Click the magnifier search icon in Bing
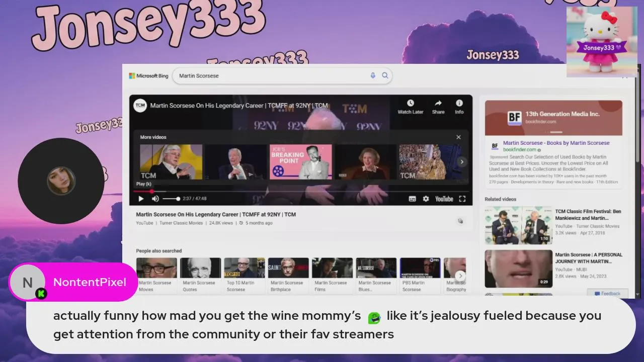Viewport: 644px width, 362px height. coord(385,75)
